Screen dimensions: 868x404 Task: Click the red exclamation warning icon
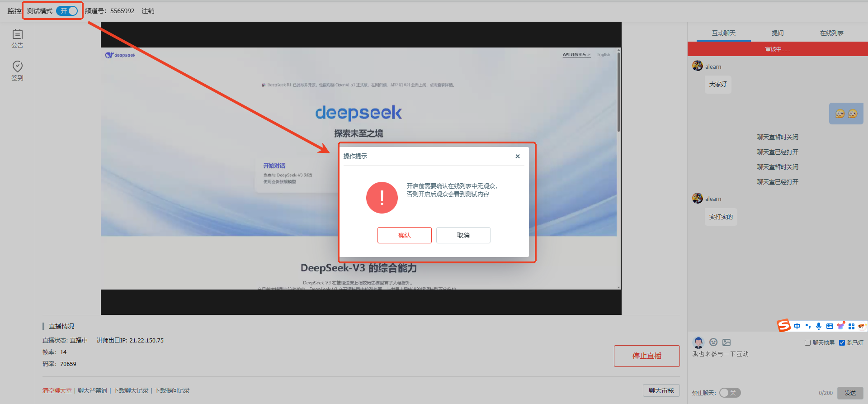382,198
